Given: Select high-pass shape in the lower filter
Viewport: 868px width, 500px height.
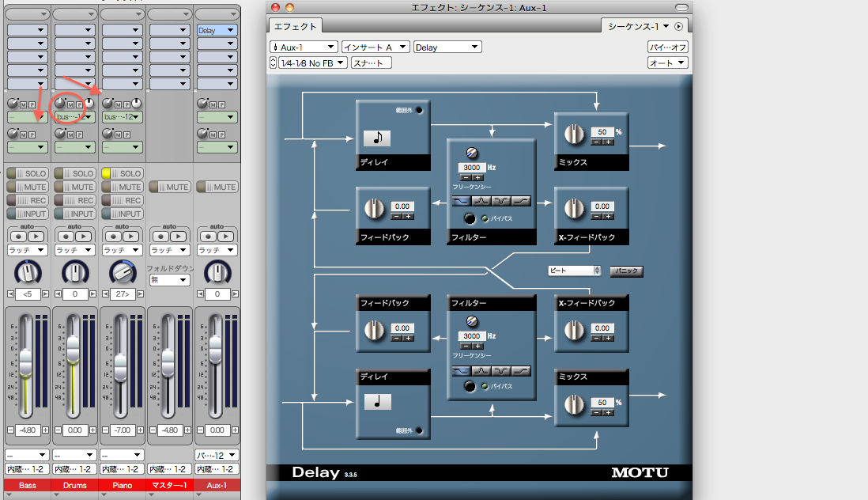Looking at the screenshot, I should [x=521, y=370].
